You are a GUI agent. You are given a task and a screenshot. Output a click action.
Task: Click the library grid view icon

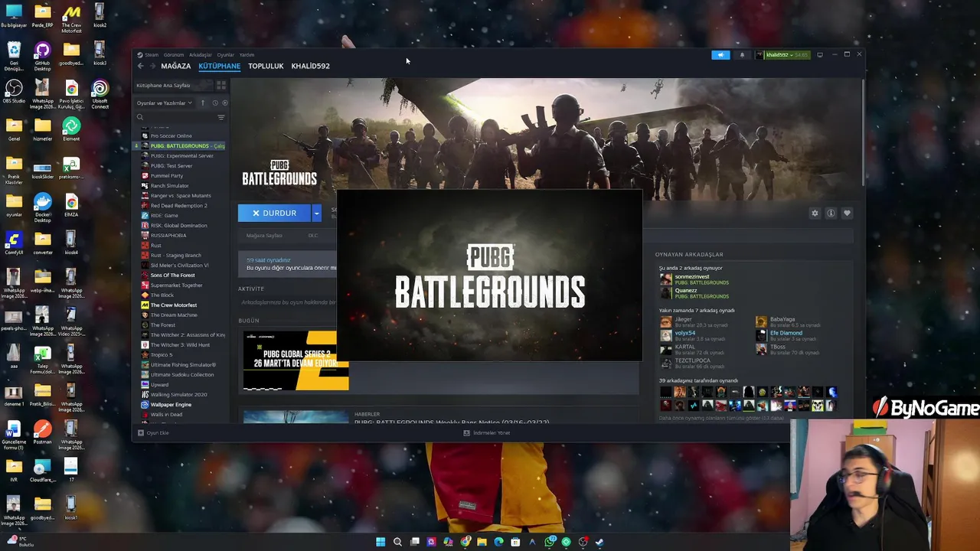[221, 86]
